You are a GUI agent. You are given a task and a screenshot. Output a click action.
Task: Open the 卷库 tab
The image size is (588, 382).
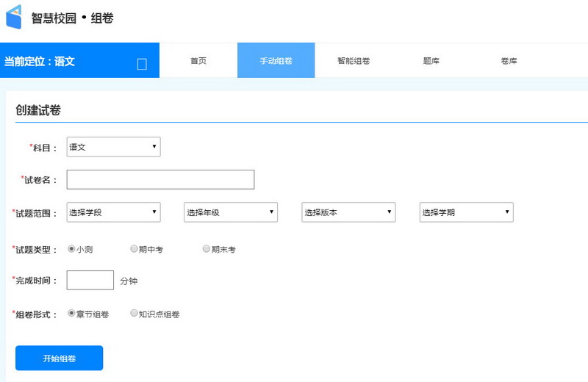tap(509, 61)
